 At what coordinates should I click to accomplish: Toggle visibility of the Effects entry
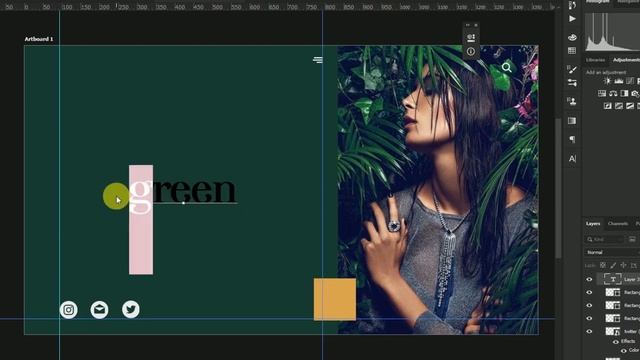tap(616, 342)
